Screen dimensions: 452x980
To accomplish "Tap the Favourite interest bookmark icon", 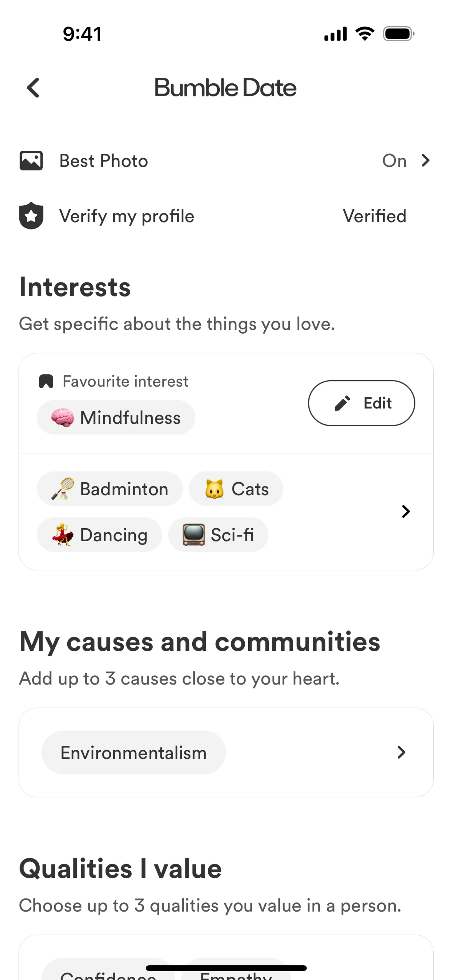I will tap(46, 381).
